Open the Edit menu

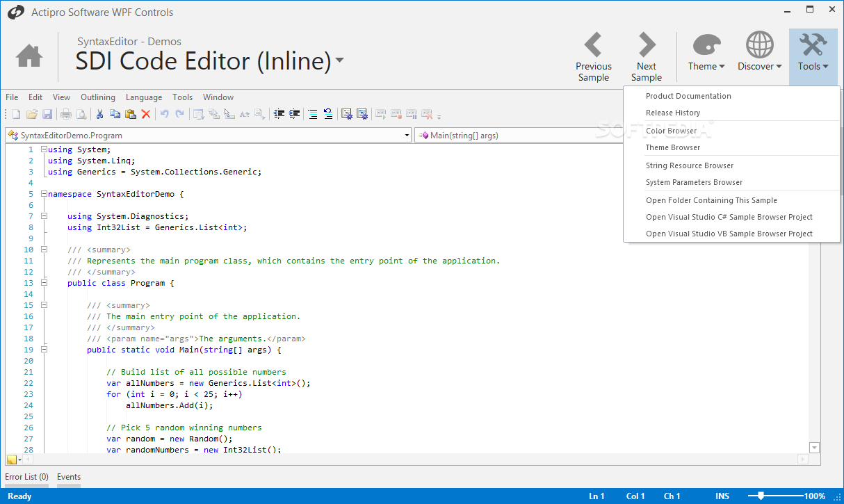pos(35,97)
